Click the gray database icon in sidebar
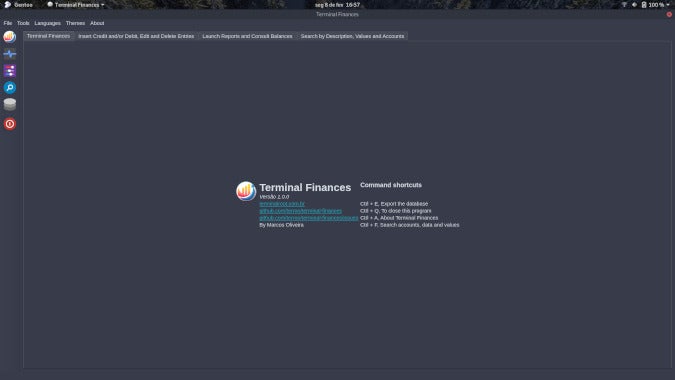This screenshot has width=675, height=380. pyautogui.click(x=9, y=104)
